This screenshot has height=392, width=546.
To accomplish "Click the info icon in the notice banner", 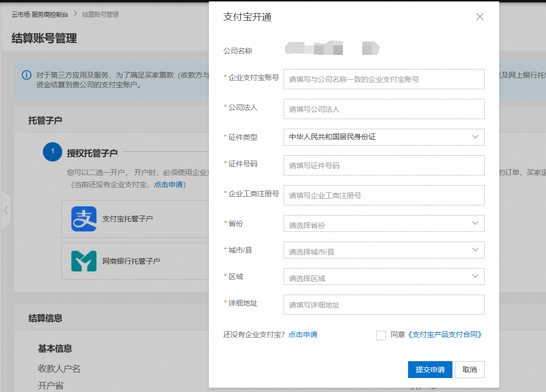I will click(x=27, y=75).
